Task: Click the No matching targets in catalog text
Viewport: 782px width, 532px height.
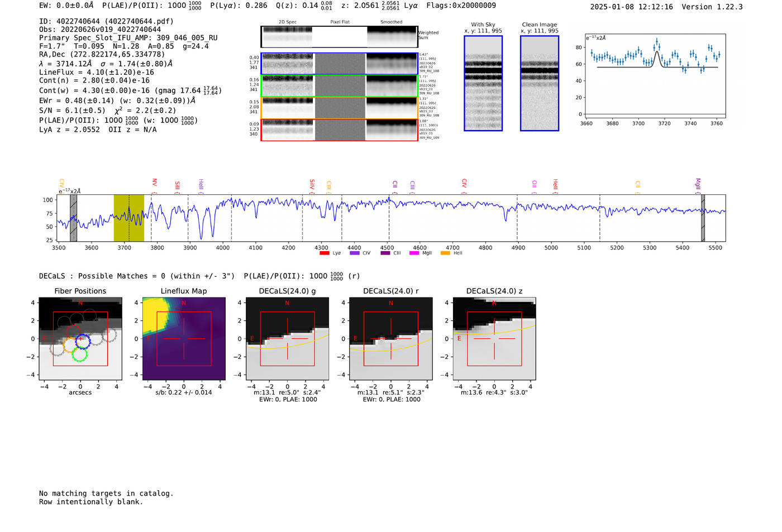Action: pyautogui.click(x=106, y=493)
